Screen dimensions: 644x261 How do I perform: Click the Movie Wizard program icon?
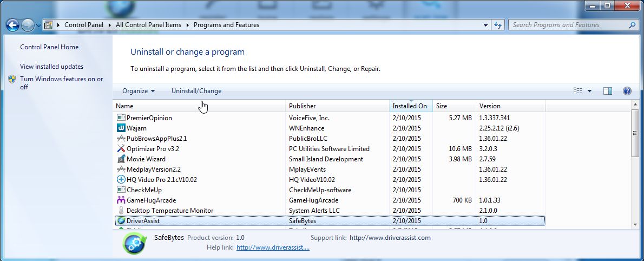tap(121, 159)
